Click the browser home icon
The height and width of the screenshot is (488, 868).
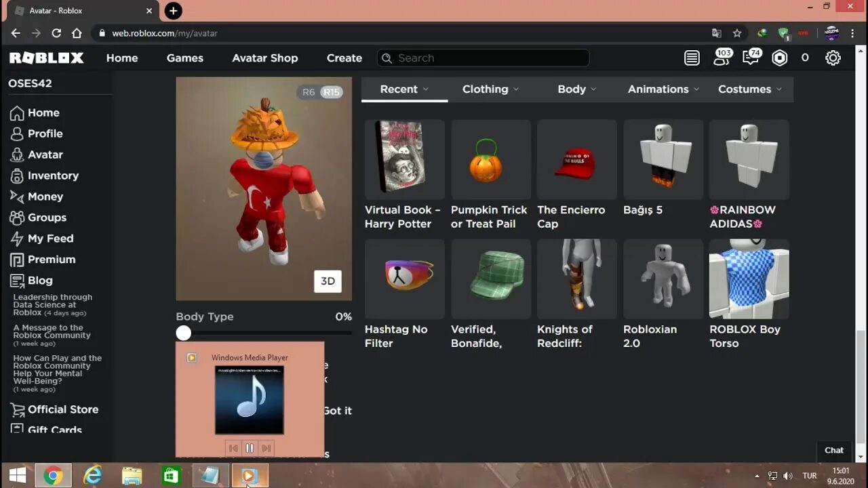77,33
